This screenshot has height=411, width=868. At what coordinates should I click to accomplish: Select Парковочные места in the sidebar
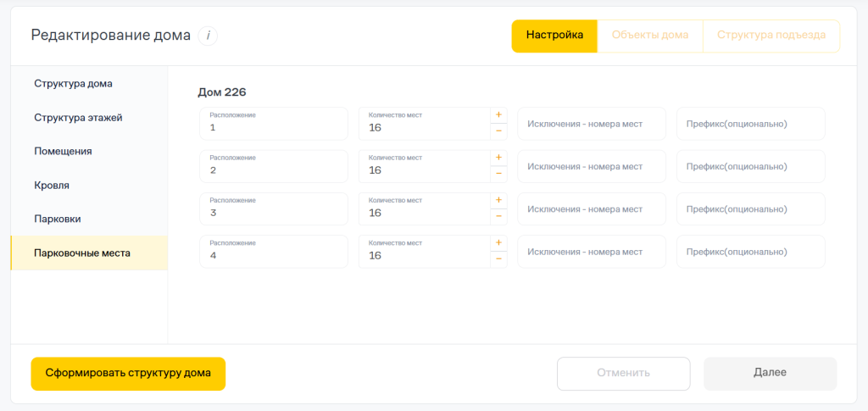tap(89, 253)
